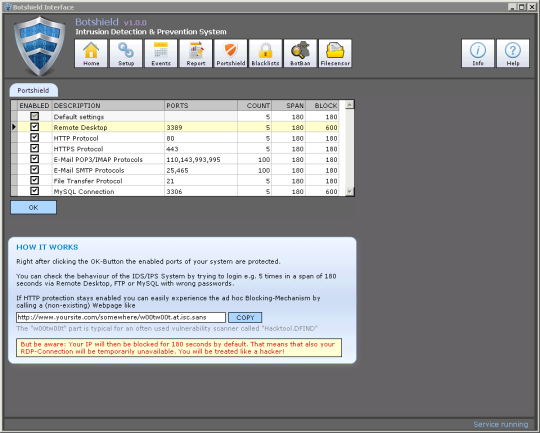Click the yoursite.com URL text field

pos(121,317)
